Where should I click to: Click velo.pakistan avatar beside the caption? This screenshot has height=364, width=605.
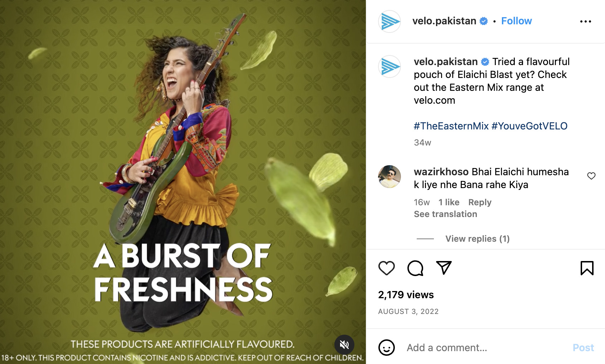(389, 67)
